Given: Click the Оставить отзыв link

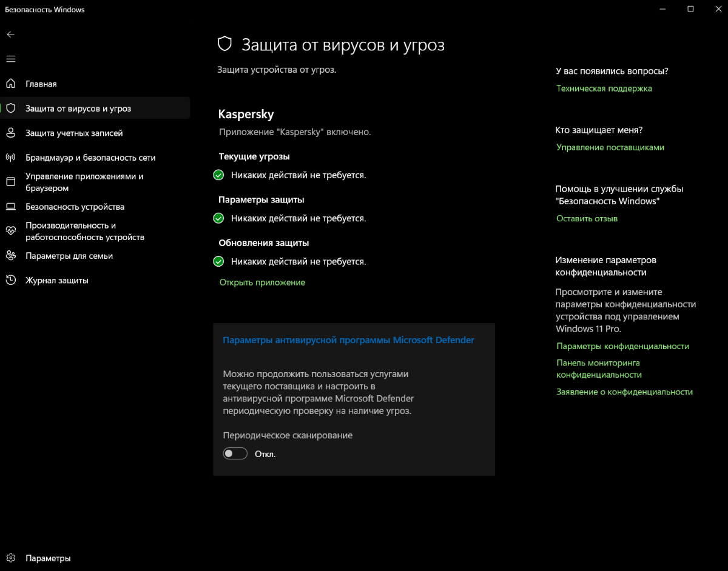Looking at the screenshot, I should tap(587, 218).
